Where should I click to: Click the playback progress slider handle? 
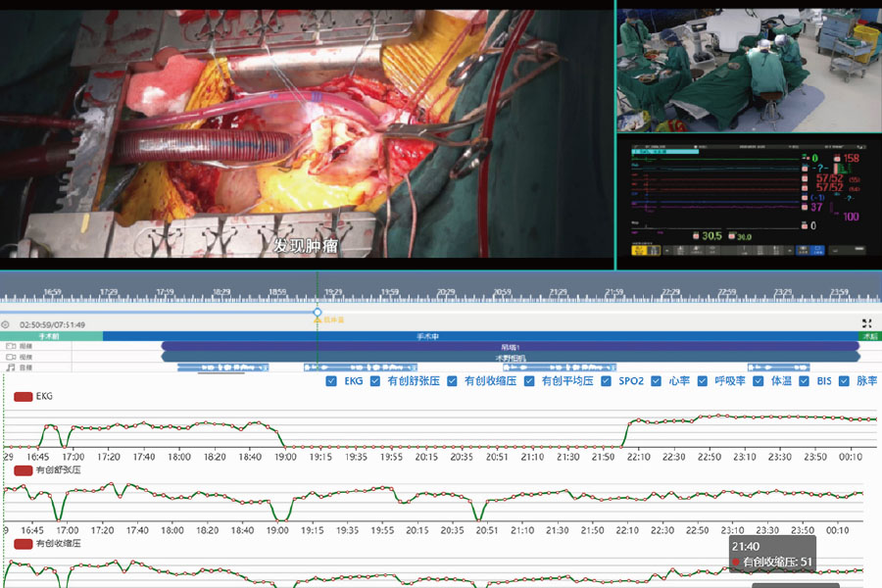click(x=318, y=312)
